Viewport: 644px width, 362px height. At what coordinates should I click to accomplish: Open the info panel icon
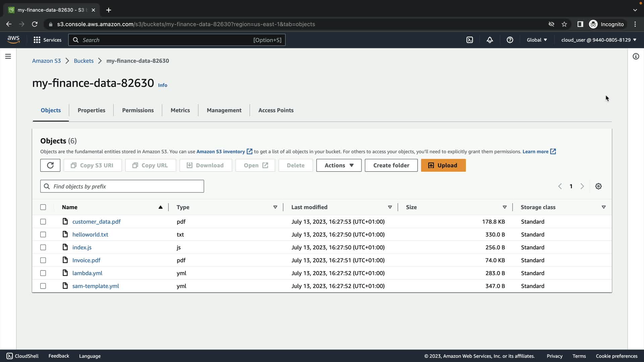pos(636,56)
